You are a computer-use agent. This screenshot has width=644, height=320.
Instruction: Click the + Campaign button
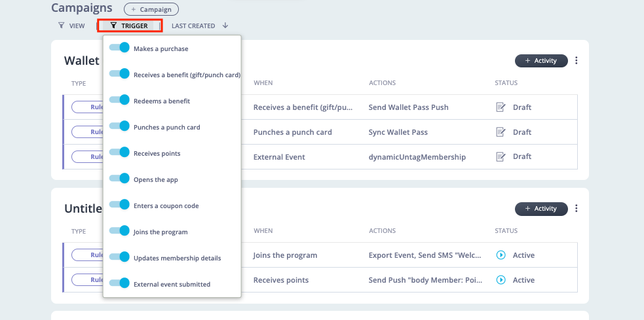pyautogui.click(x=151, y=9)
